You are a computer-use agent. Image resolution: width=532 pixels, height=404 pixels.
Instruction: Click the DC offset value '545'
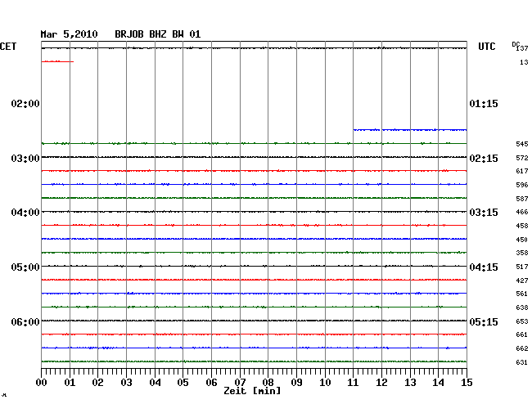pyautogui.click(x=522, y=144)
